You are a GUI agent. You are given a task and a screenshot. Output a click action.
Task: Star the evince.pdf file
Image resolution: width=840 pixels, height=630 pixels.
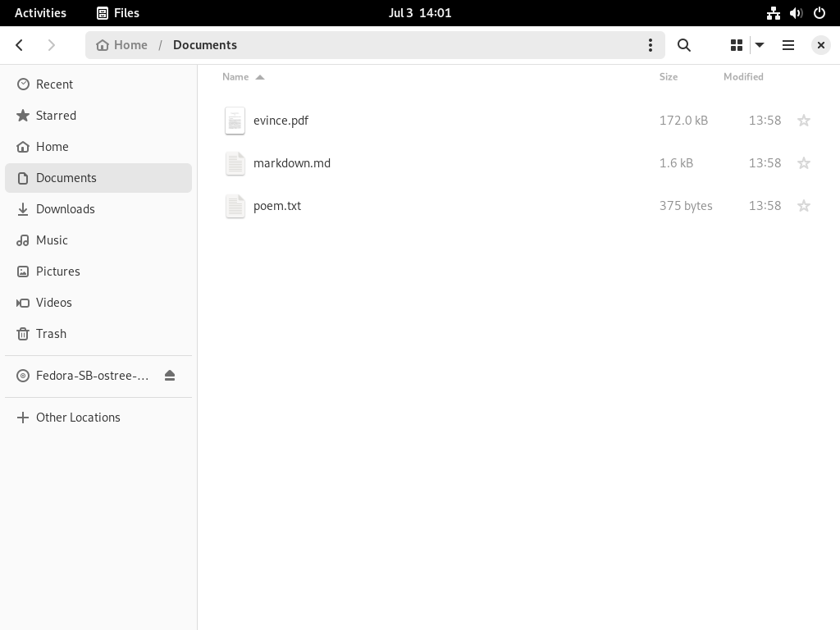pyautogui.click(x=804, y=121)
